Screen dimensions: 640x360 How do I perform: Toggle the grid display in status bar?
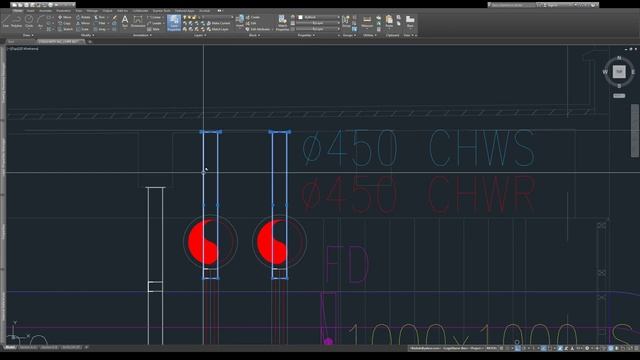click(x=502, y=348)
